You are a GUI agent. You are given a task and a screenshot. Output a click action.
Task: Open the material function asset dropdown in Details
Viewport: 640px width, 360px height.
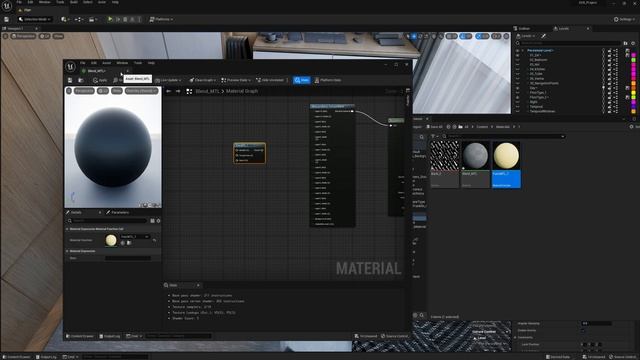click(135, 237)
